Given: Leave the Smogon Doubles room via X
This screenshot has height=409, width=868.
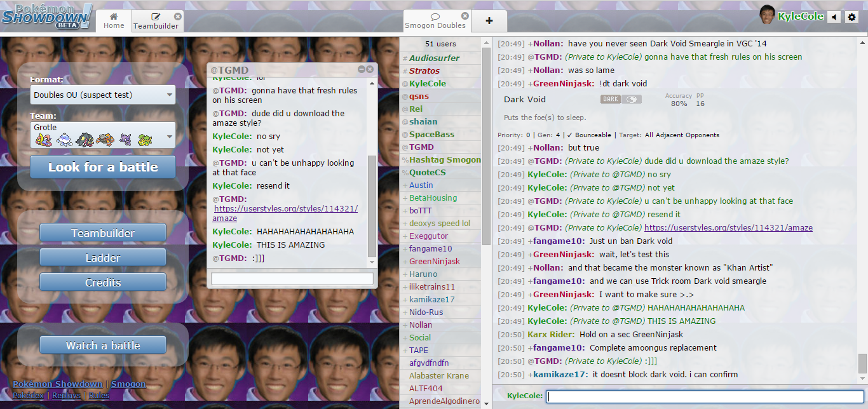Looking at the screenshot, I should coord(465,16).
